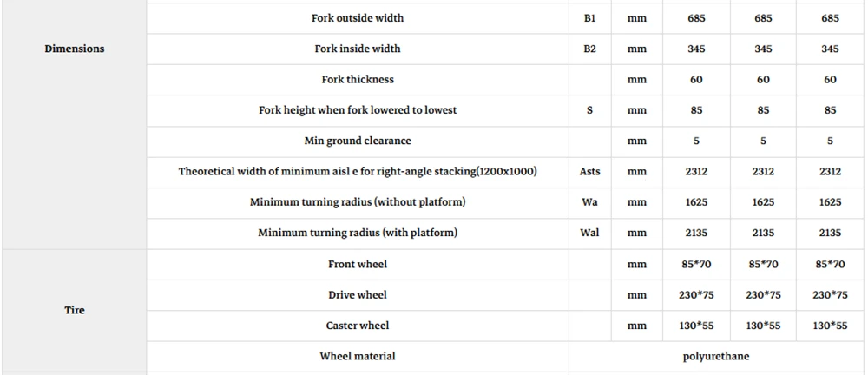Viewport: 868px width, 375px height.
Task: Select Fork height when fork lowered text
Action: pyautogui.click(x=358, y=110)
